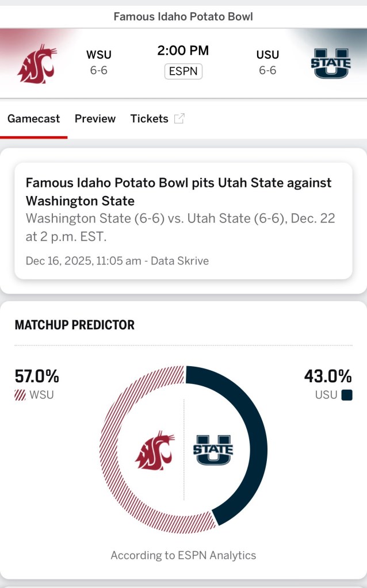Click the external link icon beside Tickets
The height and width of the screenshot is (588, 367).
(179, 119)
